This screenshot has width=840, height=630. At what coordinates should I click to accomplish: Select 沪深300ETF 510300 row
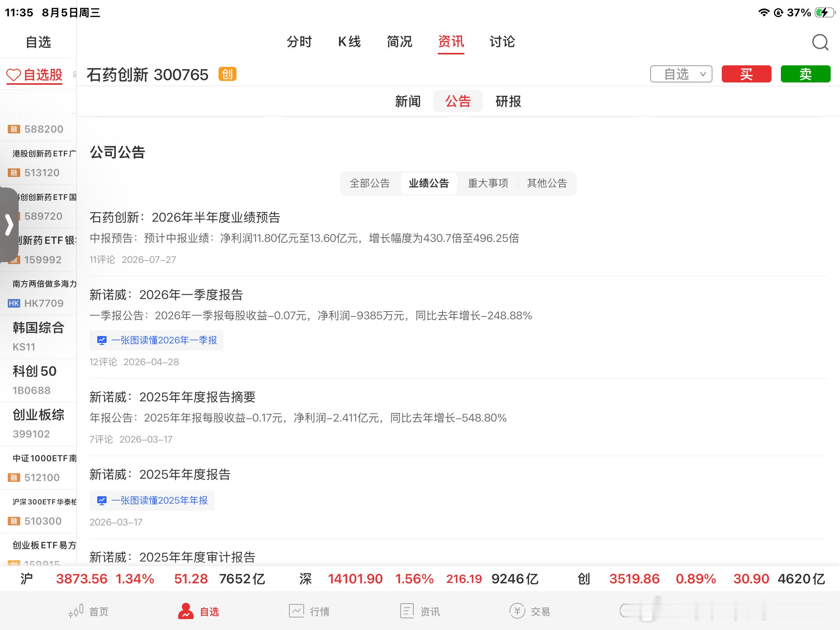(38, 511)
